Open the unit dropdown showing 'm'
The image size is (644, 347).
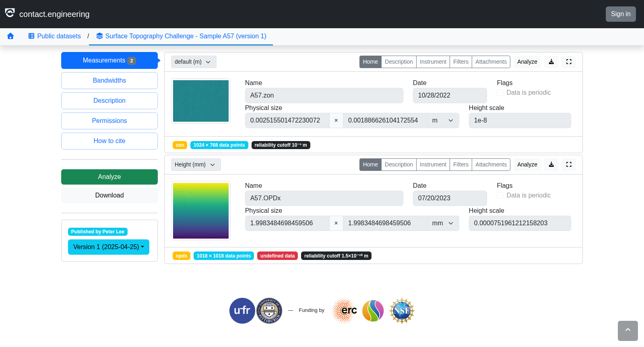443,121
